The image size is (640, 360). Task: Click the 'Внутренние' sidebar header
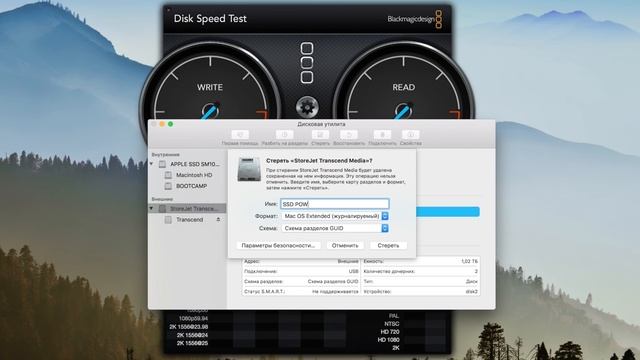pyautogui.click(x=166, y=155)
